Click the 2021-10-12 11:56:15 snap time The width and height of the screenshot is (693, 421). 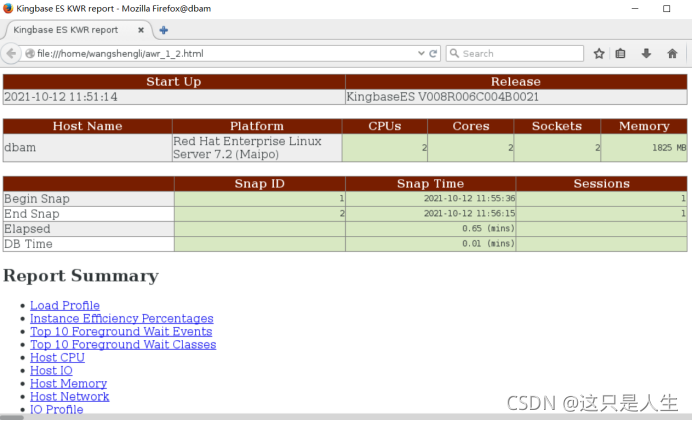(x=469, y=213)
